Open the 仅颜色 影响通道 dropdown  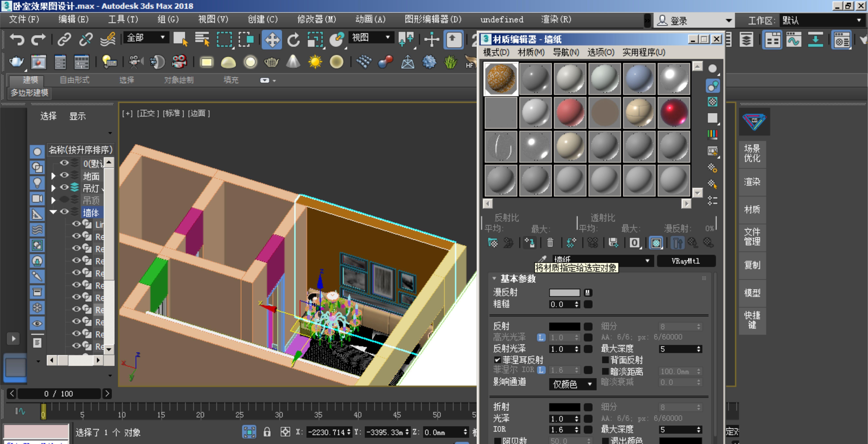[x=572, y=384]
